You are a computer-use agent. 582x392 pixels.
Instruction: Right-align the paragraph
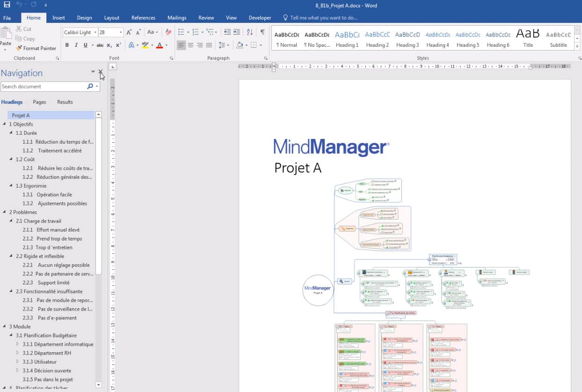click(x=200, y=45)
